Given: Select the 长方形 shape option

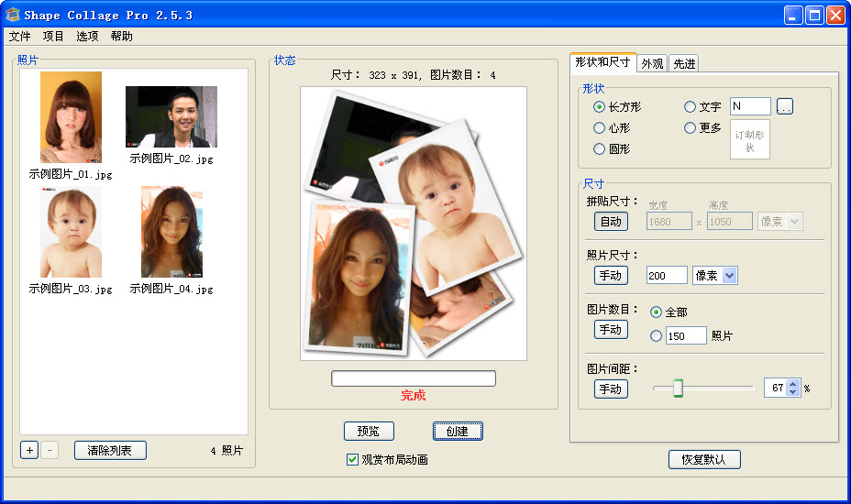Looking at the screenshot, I should pos(617,107).
